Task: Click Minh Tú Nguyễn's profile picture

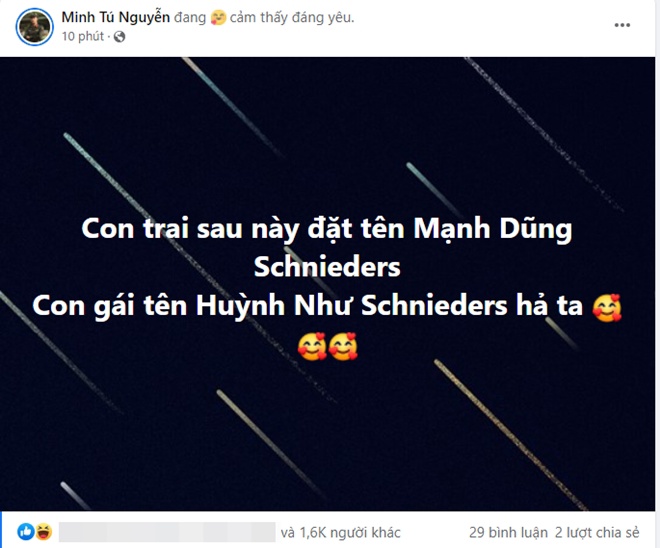Action: point(35,27)
